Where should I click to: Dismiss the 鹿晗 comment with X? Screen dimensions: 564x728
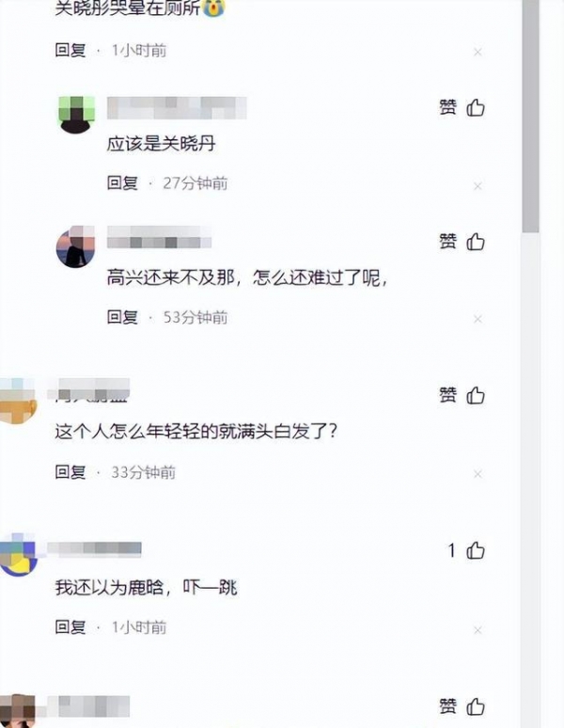point(478,630)
